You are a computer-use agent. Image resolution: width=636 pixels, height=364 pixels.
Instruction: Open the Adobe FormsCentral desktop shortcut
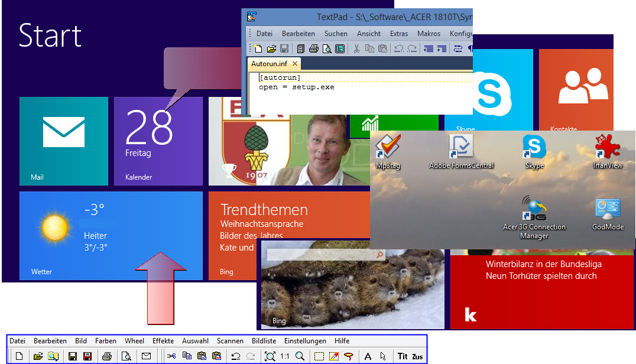click(461, 152)
